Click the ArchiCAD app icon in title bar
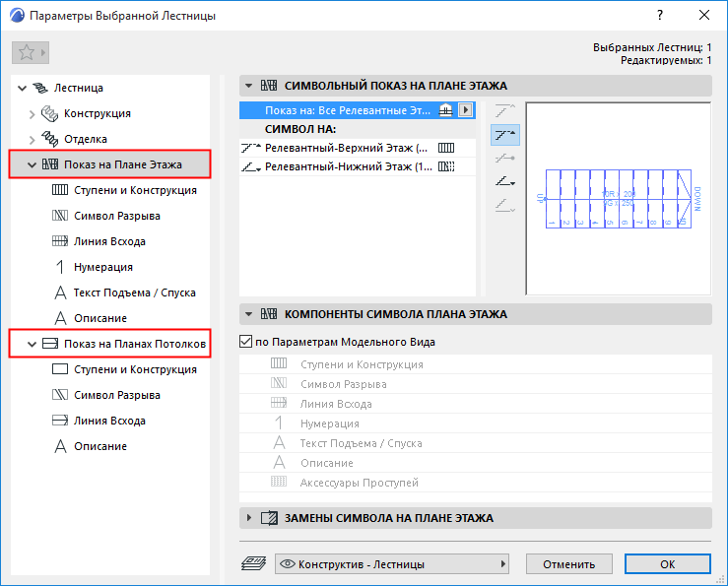 [17, 16]
